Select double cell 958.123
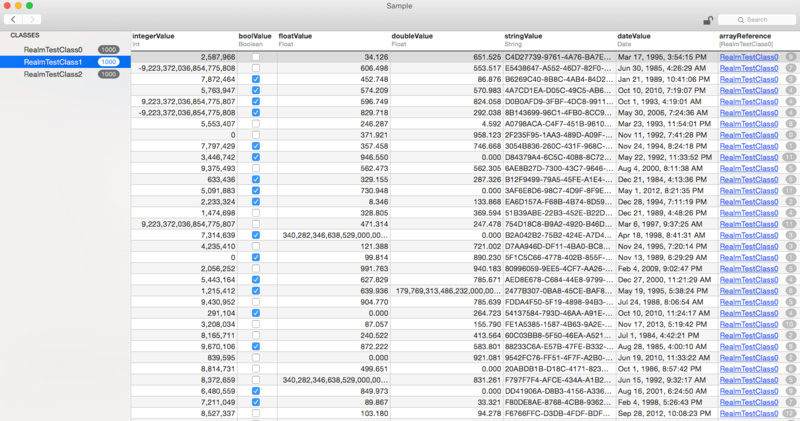 446,135
